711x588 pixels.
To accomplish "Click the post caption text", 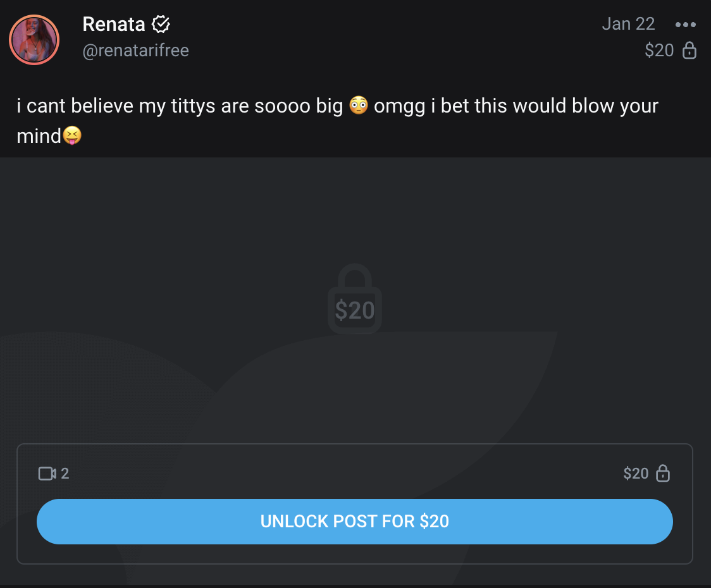I will click(190, 106).
